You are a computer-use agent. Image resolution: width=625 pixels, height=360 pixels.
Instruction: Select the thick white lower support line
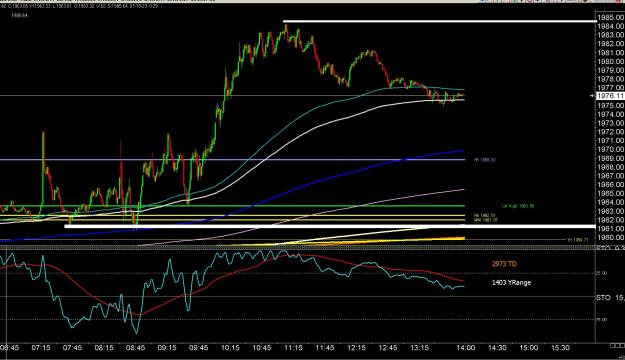[330, 226]
